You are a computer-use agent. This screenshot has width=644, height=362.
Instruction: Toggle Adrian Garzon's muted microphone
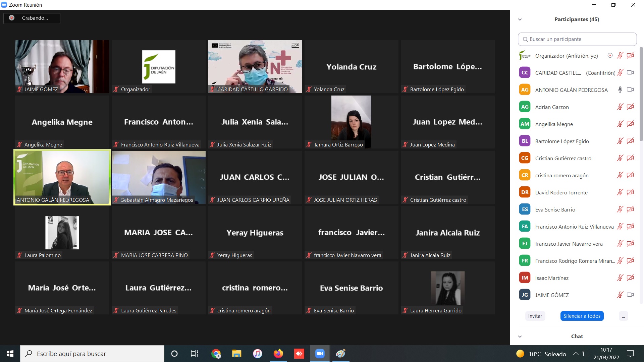[620, 107]
